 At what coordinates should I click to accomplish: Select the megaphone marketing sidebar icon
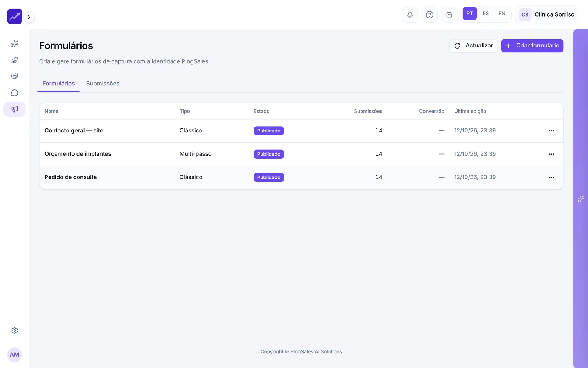point(15,109)
